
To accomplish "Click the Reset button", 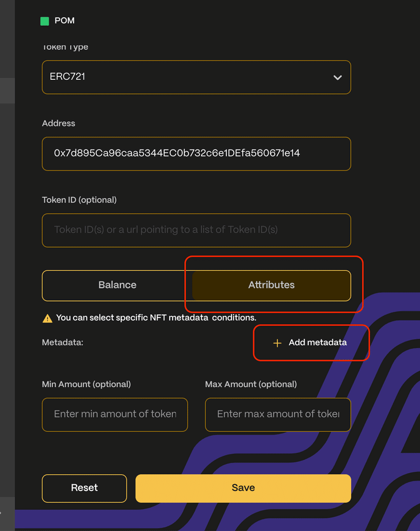I will click(84, 488).
